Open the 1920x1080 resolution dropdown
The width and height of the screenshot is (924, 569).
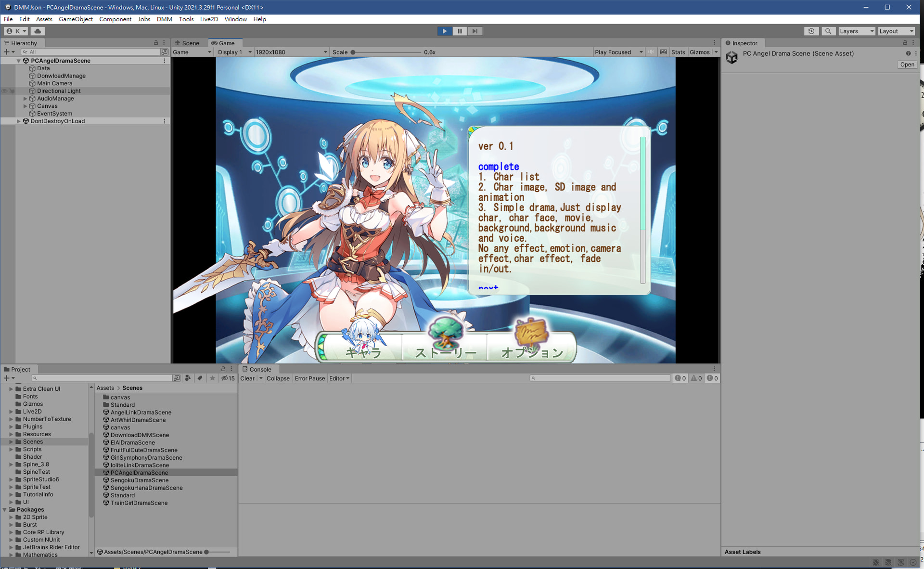click(x=291, y=52)
